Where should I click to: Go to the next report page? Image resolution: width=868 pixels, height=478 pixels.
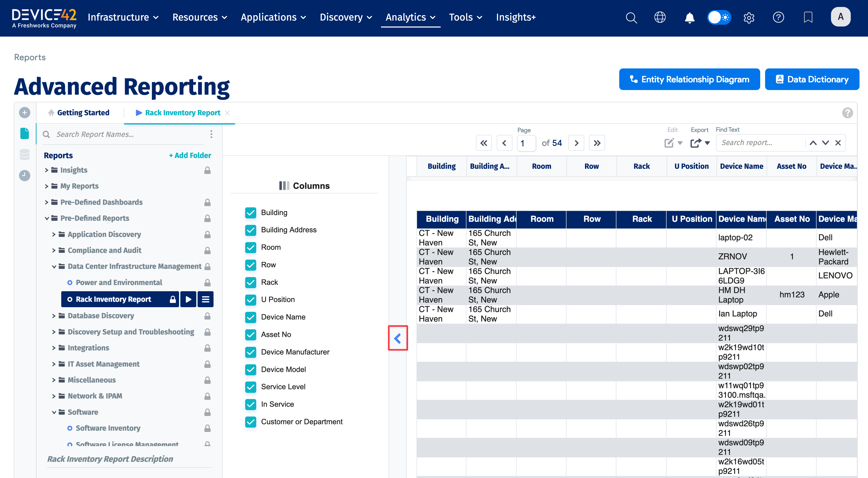point(576,143)
